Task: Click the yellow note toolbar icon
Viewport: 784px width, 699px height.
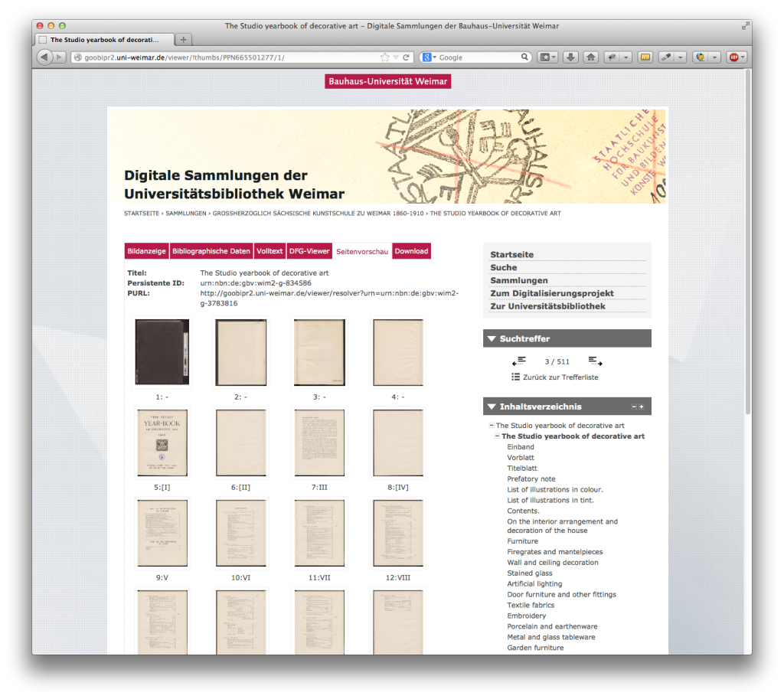Action: 645,57
